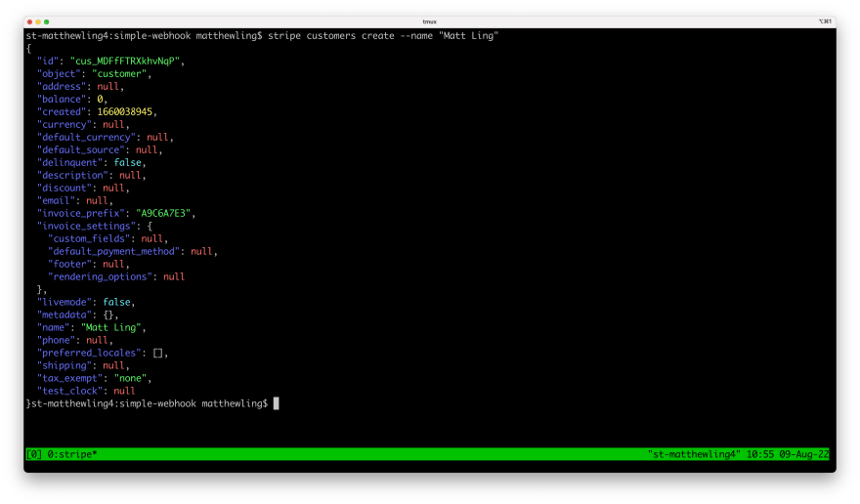Screen dimensions: 860x504
Task: Click the green maximize window button
Action: coord(47,21)
